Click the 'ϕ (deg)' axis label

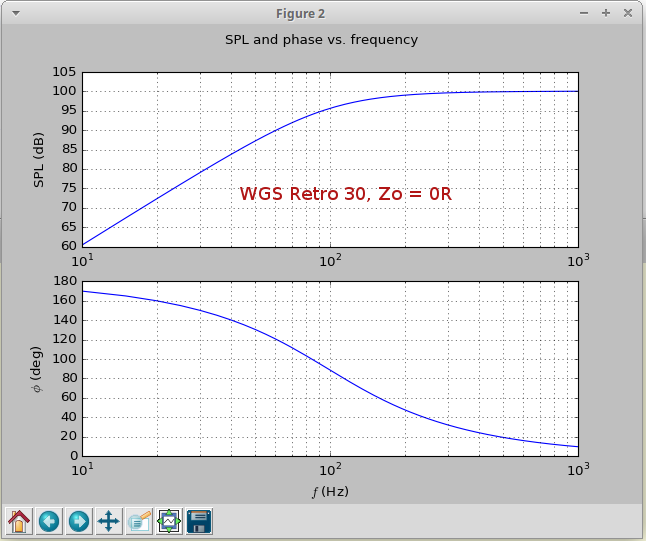click(37, 369)
